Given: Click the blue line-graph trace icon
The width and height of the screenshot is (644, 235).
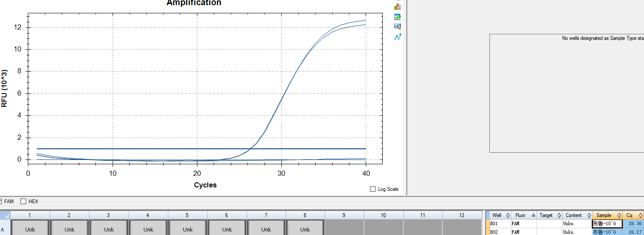Looking at the screenshot, I should (x=398, y=37).
